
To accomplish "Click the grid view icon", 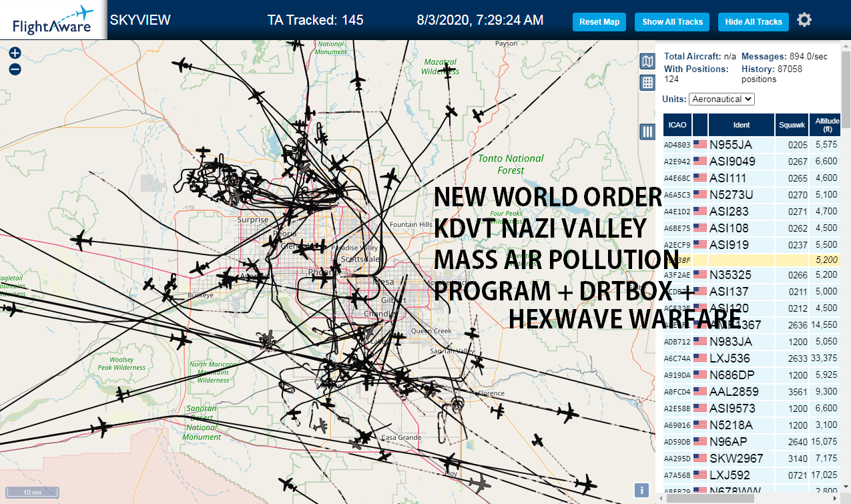I will [647, 83].
